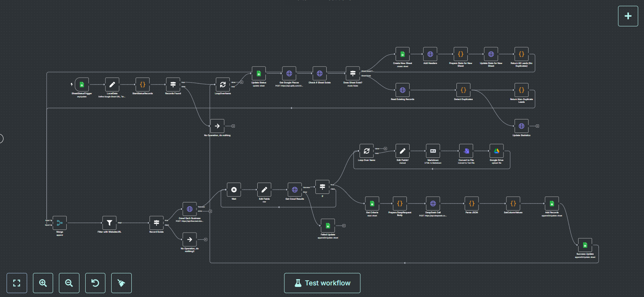Select the No Operation, do nothing node
Image resolution: width=644 pixels, height=297 pixels.
217,126
